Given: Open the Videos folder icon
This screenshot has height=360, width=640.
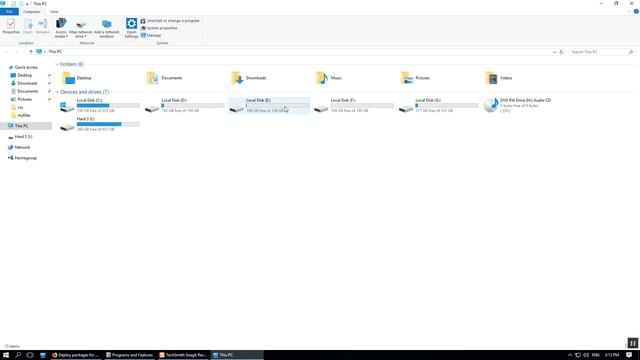Looking at the screenshot, I should 491,78.
